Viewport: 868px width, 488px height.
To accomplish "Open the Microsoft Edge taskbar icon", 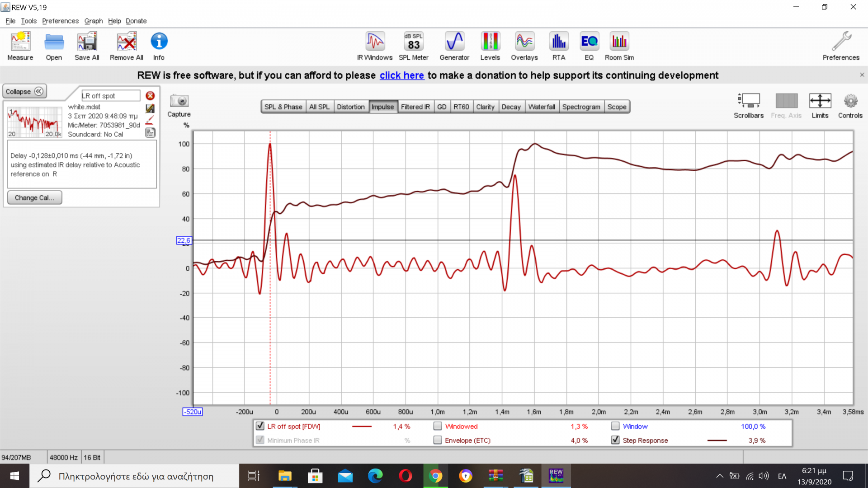I will (375, 476).
